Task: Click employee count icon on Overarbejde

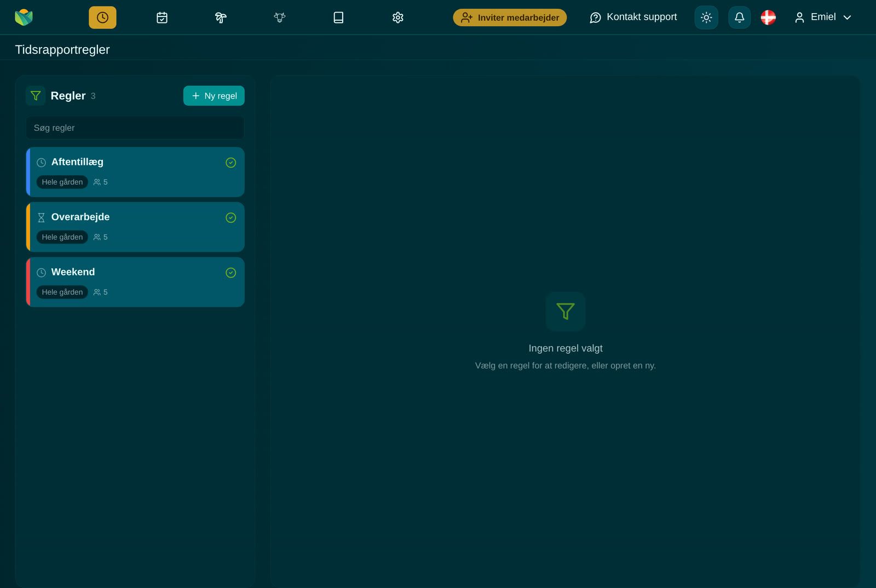Action: pyautogui.click(x=97, y=237)
